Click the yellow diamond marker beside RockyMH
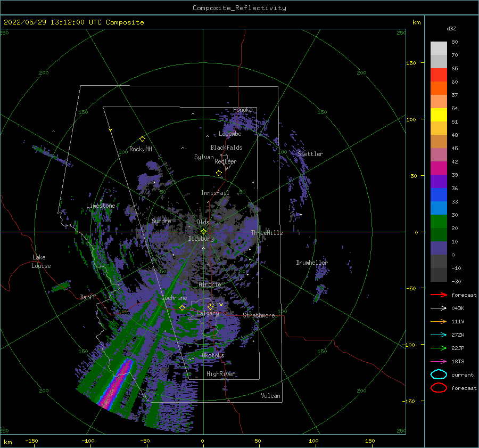Viewport: 479px width, 448px height. tap(142, 139)
